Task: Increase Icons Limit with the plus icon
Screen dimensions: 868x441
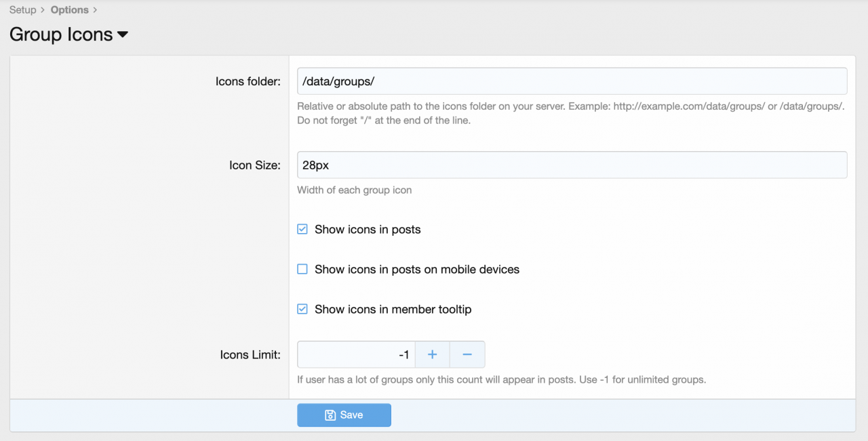Action: click(432, 354)
